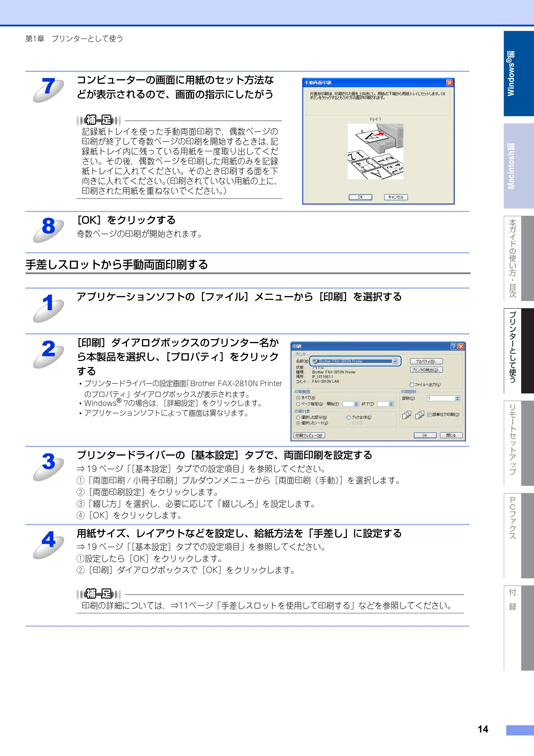Click the 部数 copies spinner arrows
This screenshot has width=534, height=756.
click(457, 398)
